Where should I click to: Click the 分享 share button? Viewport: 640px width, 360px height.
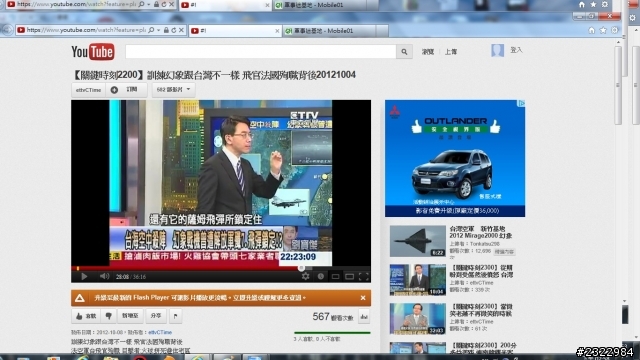point(156,316)
